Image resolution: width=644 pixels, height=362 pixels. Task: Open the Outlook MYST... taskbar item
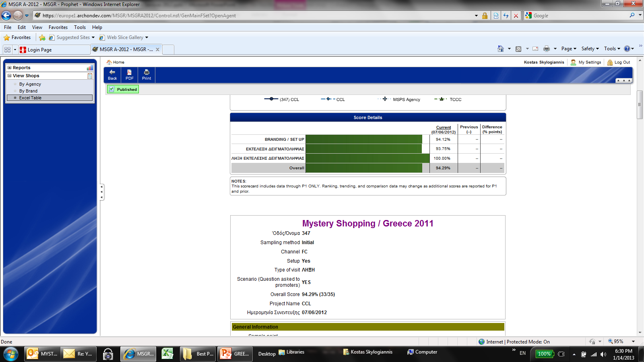coord(42,354)
